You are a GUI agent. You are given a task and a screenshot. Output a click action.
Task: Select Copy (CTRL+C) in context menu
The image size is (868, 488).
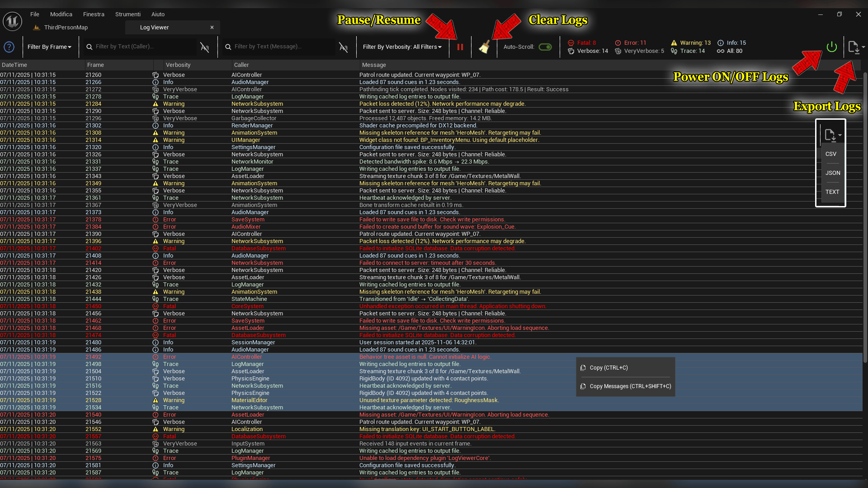click(625, 368)
